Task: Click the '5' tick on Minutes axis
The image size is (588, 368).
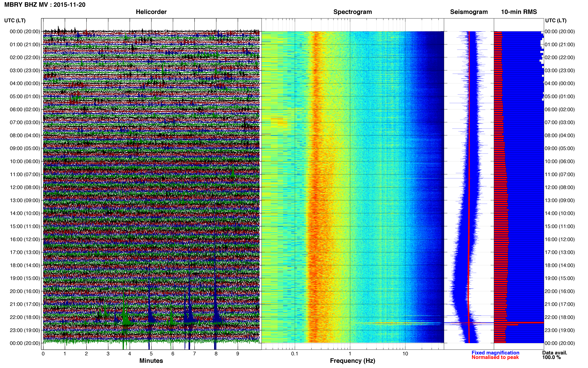Action: [x=151, y=354]
